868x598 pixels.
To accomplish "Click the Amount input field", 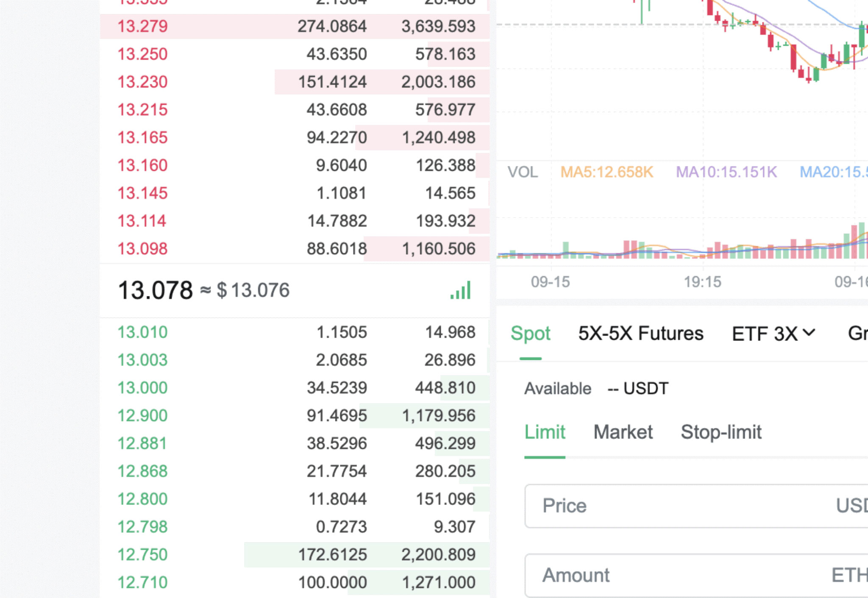I will [678, 575].
